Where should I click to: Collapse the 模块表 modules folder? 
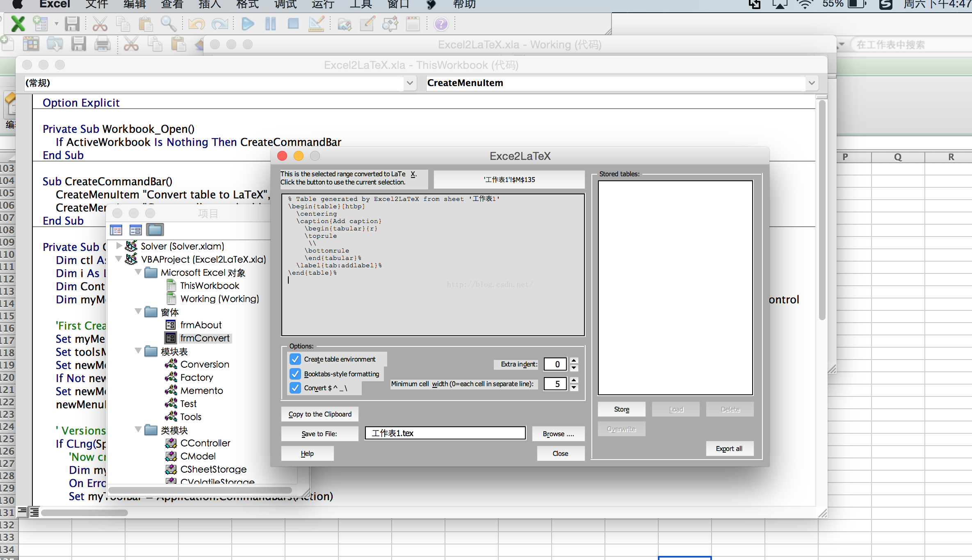tap(138, 351)
